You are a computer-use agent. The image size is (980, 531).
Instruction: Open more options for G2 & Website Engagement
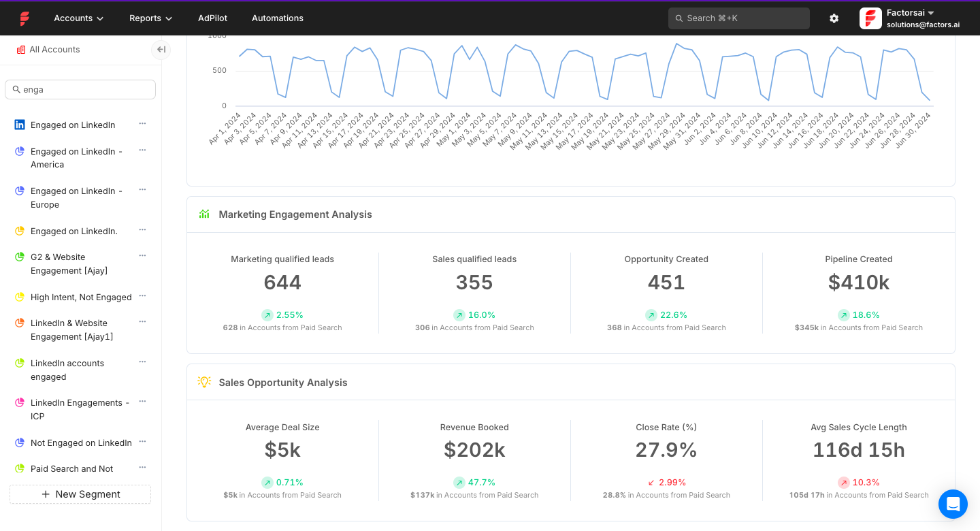[142, 255]
